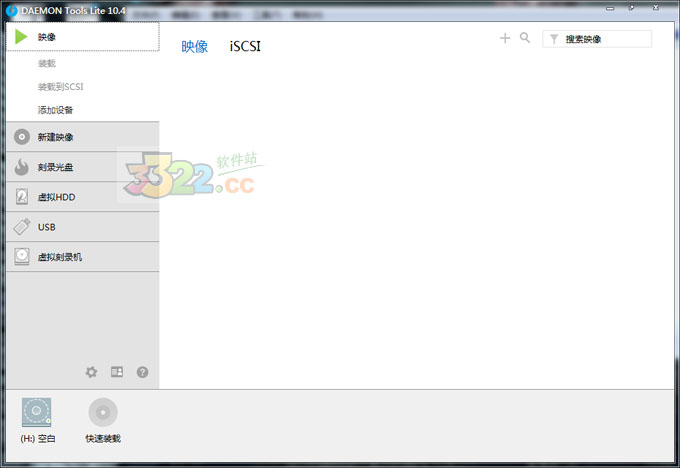Click the 刻录光盘 label
Viewport: 680px width, 468px height.
56,167
